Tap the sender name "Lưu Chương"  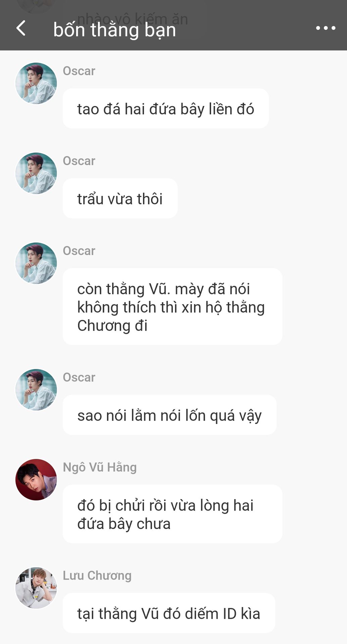coord(97,575)
